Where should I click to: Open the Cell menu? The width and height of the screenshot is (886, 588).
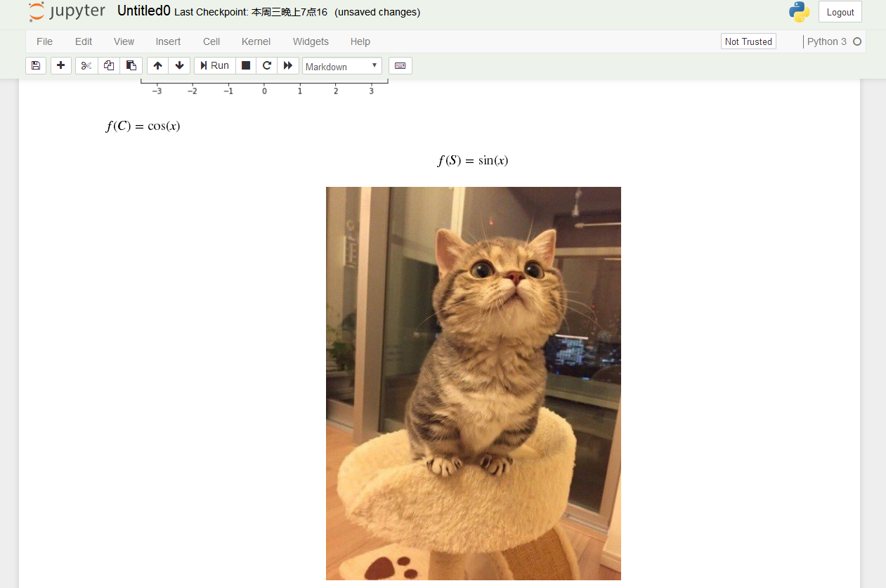tap(211, 41)
